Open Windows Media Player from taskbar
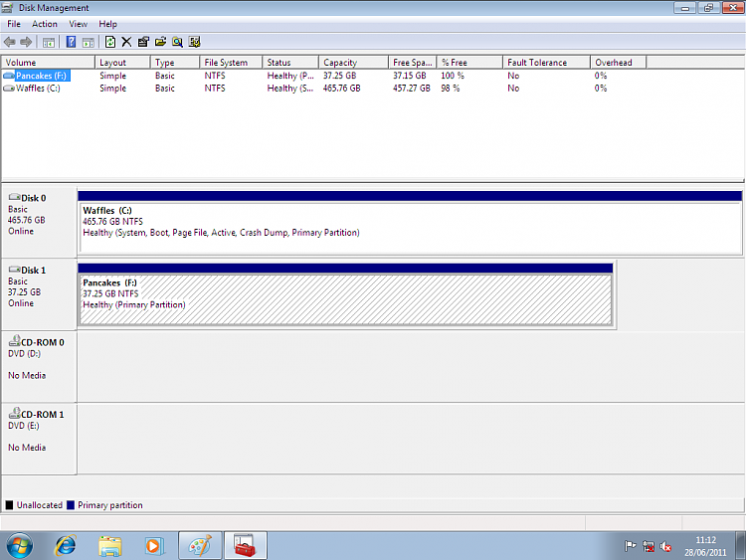 [x=154, y=546]
